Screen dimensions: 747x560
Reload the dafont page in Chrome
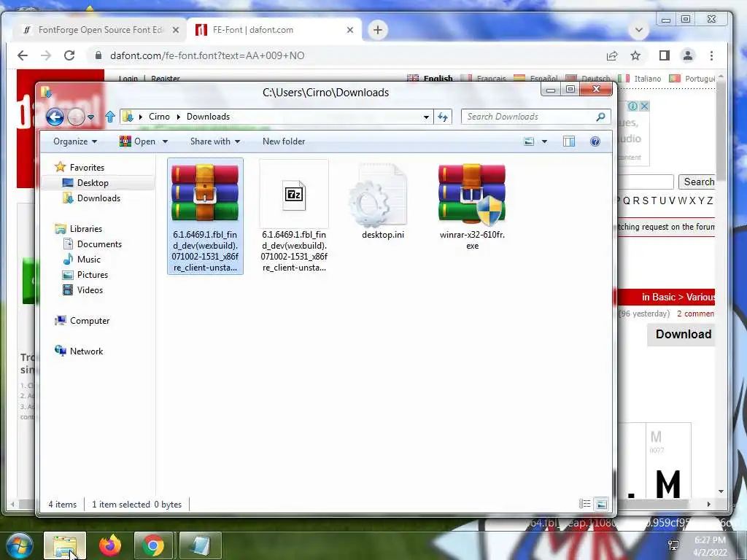(69, 55)
